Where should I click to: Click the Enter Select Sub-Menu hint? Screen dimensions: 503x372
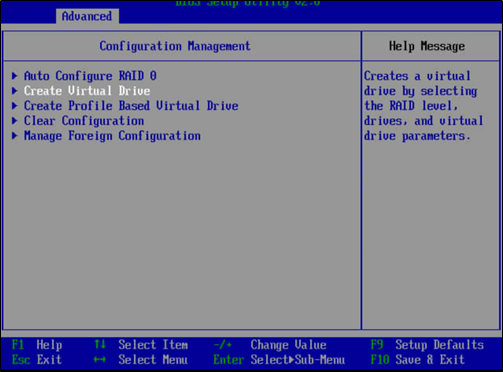279,360
